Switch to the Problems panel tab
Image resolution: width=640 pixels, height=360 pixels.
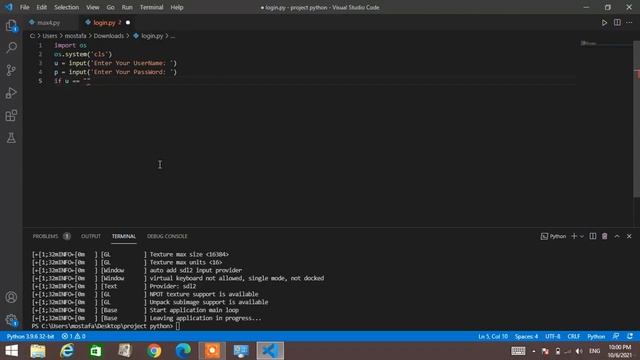point(51,236)
